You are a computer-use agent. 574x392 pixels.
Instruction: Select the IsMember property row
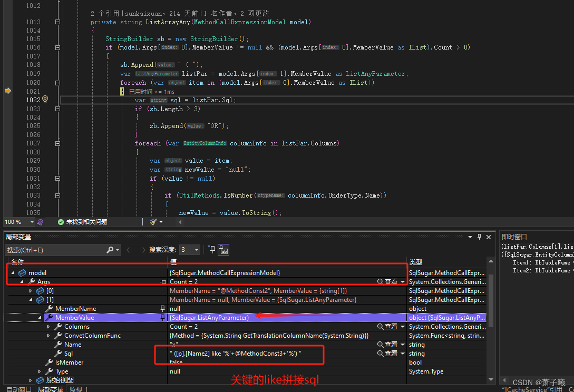(x=245, y=362)
